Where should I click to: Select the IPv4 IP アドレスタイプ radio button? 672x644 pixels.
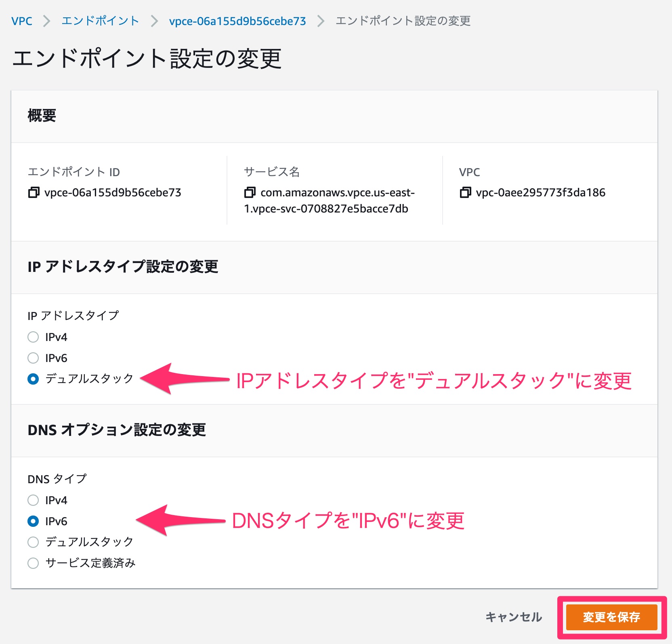tap(33, 337)
